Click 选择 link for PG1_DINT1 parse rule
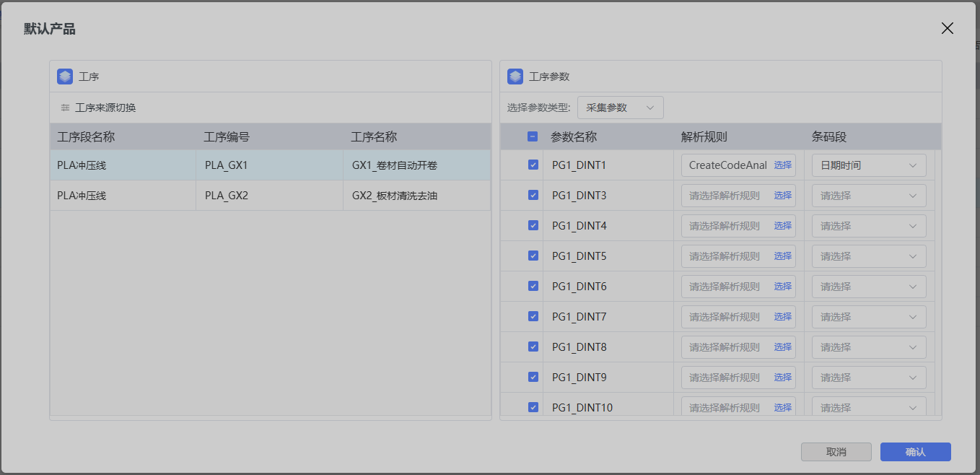Viewport: 980px width, 475px height. pos(782,165)
